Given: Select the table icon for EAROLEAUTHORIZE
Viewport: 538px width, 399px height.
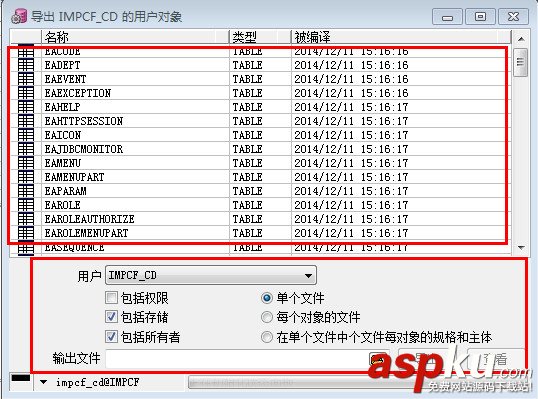Looking at the screenshot, I should pyautogui.click(x=26, y=219).
